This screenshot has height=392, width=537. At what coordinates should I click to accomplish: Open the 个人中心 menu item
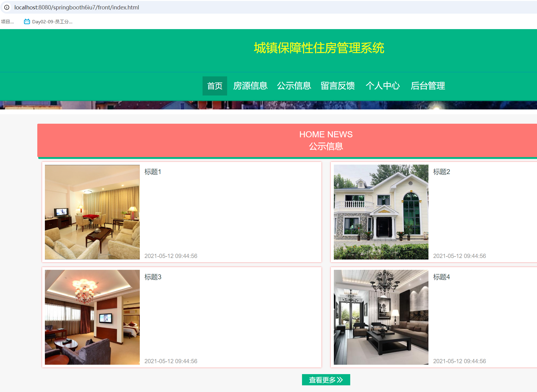click(383, 86)
